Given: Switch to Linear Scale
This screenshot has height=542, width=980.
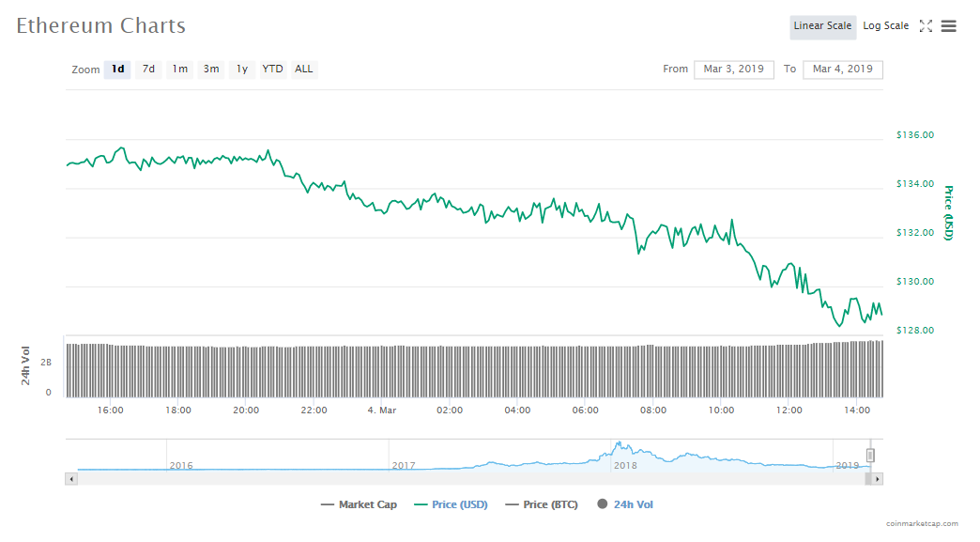Looking at the screenshot, I should tap(822, 26).
